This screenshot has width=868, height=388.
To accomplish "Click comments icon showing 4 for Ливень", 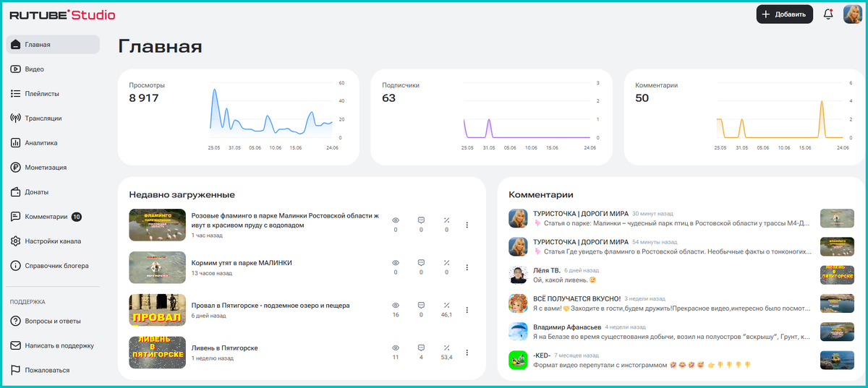I will 421,348.
